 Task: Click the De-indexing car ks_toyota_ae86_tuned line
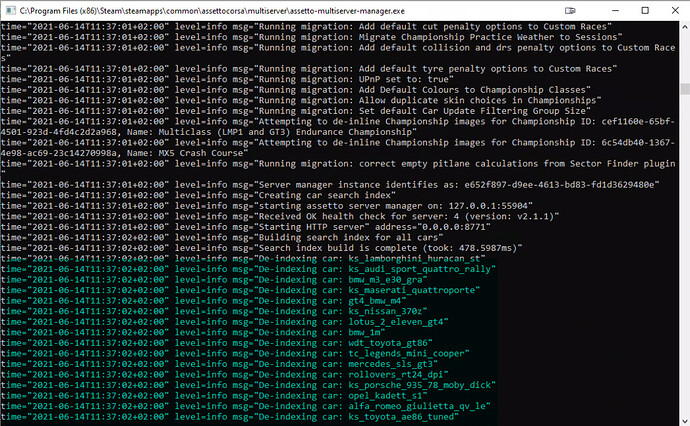pos(230,417)
